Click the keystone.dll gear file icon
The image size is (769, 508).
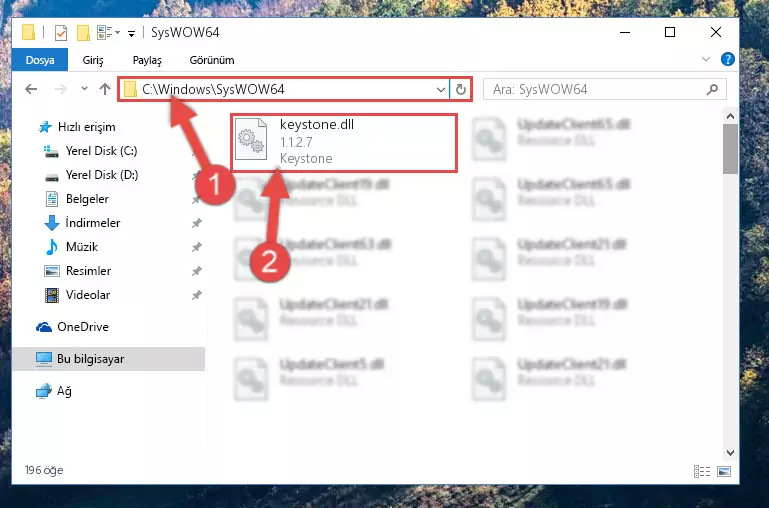point(251,140)
